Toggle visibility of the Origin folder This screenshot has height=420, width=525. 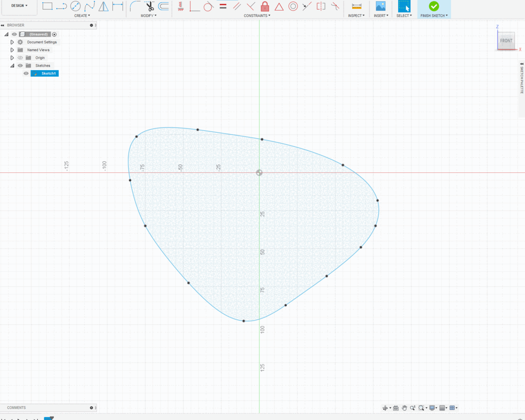tap(20, 58)
